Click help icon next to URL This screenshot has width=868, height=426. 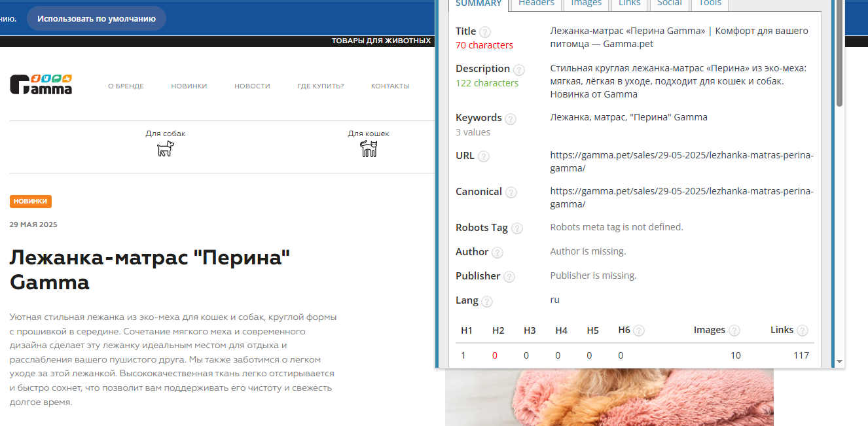tap(483, 156)
